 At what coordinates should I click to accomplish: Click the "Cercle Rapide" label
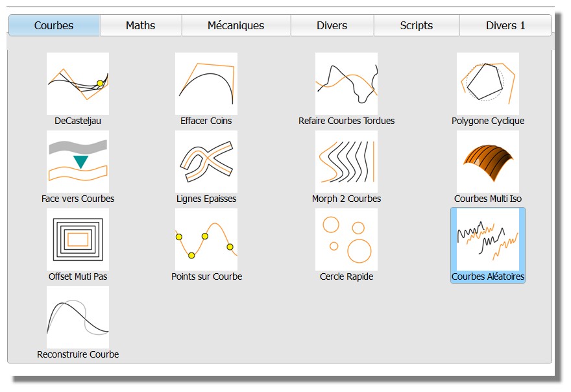coord(346,277)
